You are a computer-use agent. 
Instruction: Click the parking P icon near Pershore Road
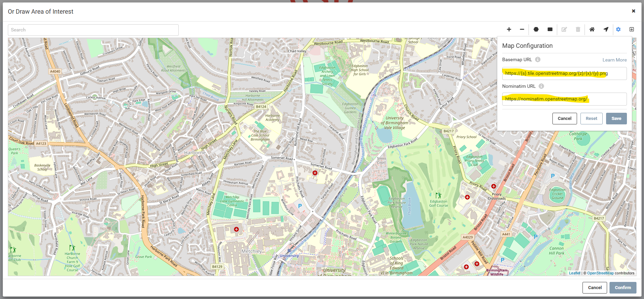pos(553,176)
